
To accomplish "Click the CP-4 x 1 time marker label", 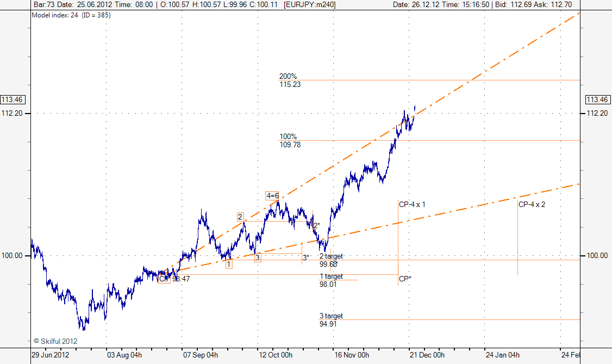I will click(412, 205).
